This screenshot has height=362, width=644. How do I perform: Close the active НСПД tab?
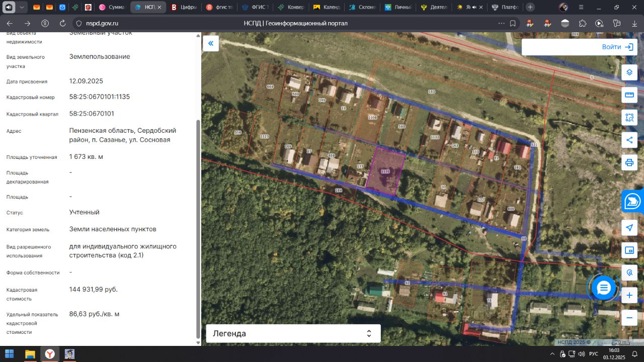(160, 8)
